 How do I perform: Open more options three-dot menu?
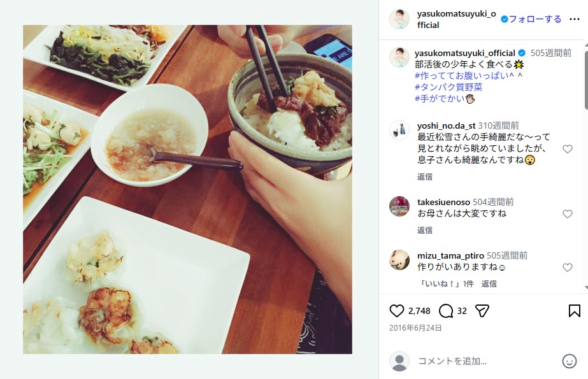[x=574, y=19]
